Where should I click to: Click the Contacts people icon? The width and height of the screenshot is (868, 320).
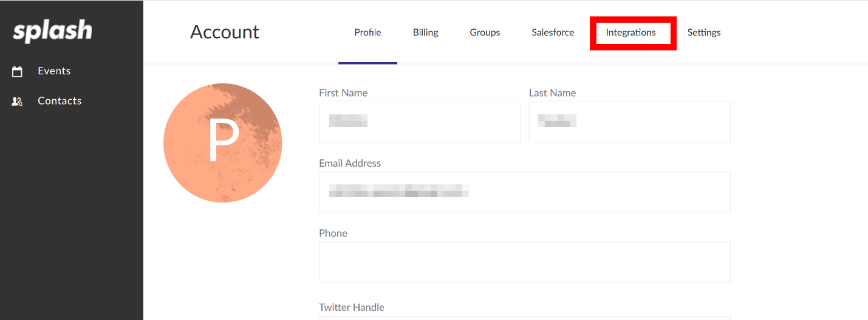[x=18, y=102]
